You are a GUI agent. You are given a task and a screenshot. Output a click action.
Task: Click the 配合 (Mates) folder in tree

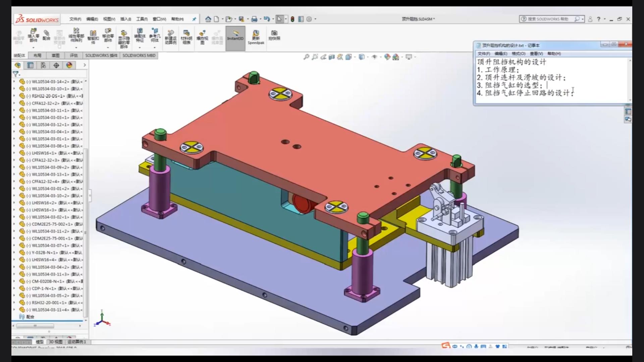27,317
